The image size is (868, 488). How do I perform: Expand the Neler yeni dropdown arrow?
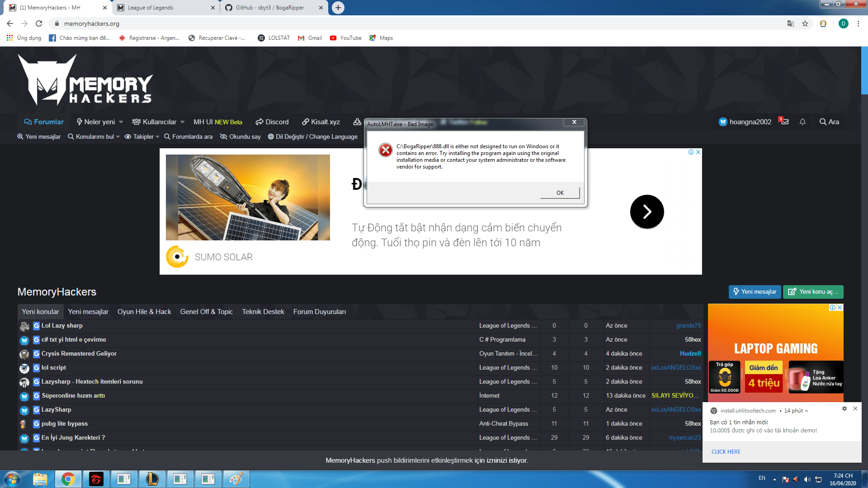tap(121, 122)
